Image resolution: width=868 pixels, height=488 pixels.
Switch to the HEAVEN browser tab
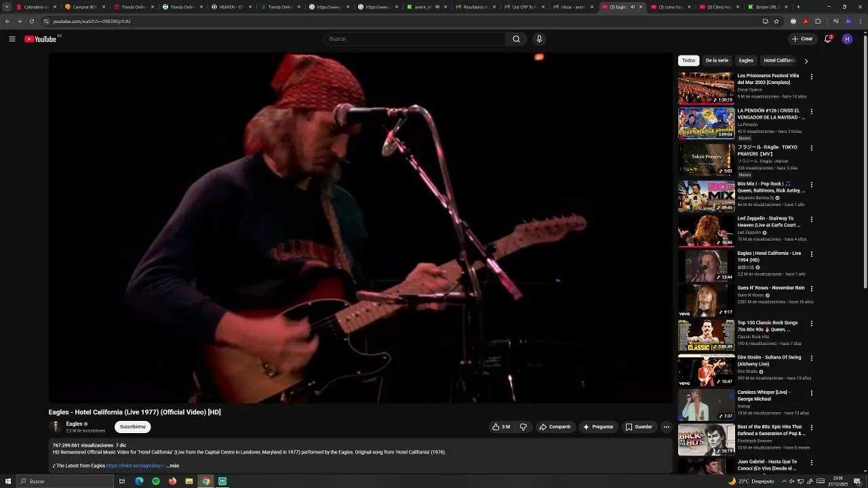pos(231,7)
